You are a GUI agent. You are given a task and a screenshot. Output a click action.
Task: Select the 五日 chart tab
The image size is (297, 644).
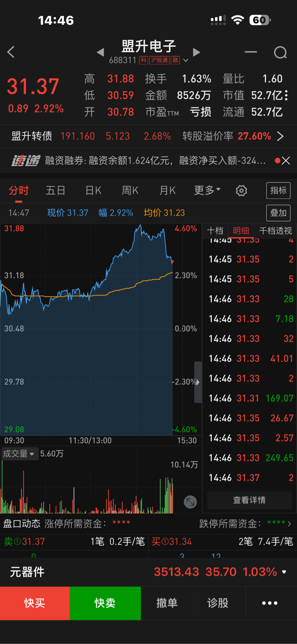coord(56,190)
